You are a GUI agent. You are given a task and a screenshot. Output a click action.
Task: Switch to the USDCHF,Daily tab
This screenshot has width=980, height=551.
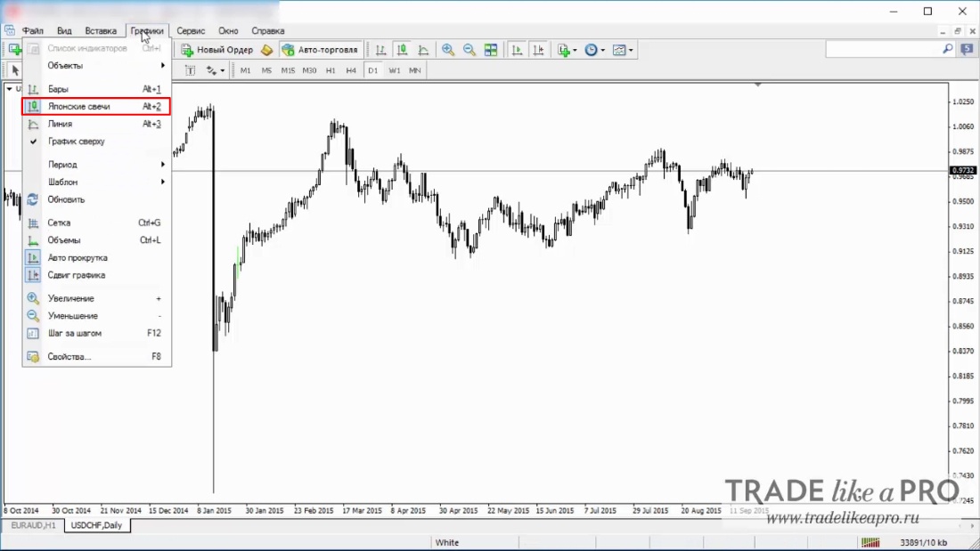coord(96,525)
